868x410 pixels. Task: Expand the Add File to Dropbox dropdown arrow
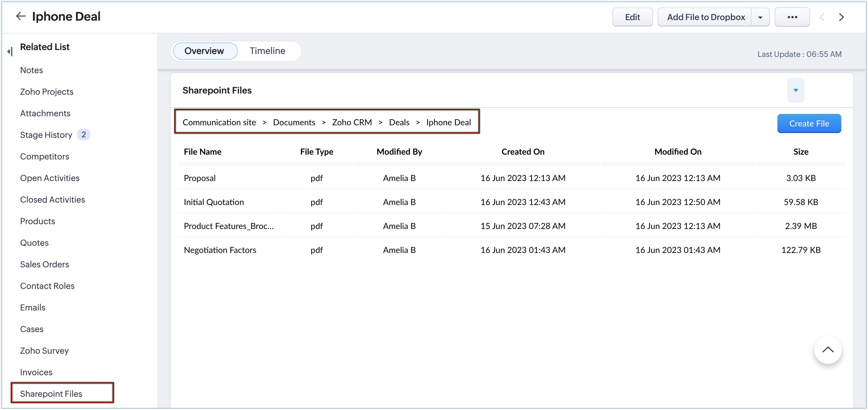[760, 17]
